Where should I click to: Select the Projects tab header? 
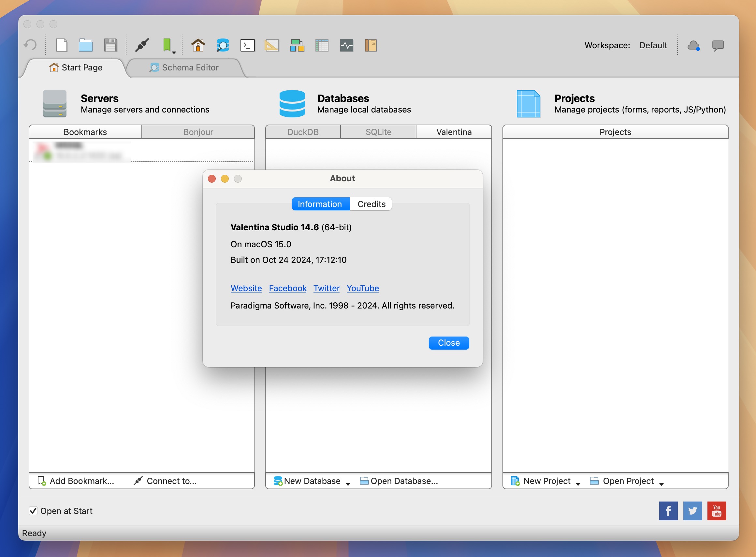click(615, 132)
